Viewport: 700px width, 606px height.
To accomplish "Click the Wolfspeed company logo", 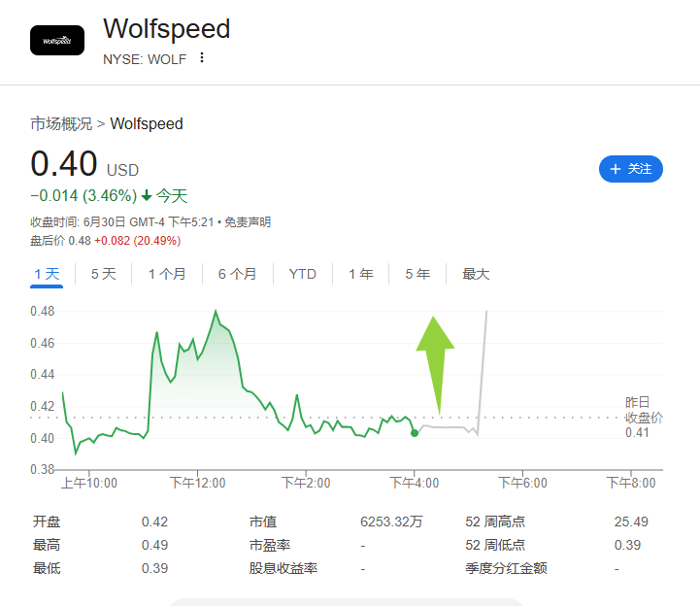I will (x=57, y=40).
